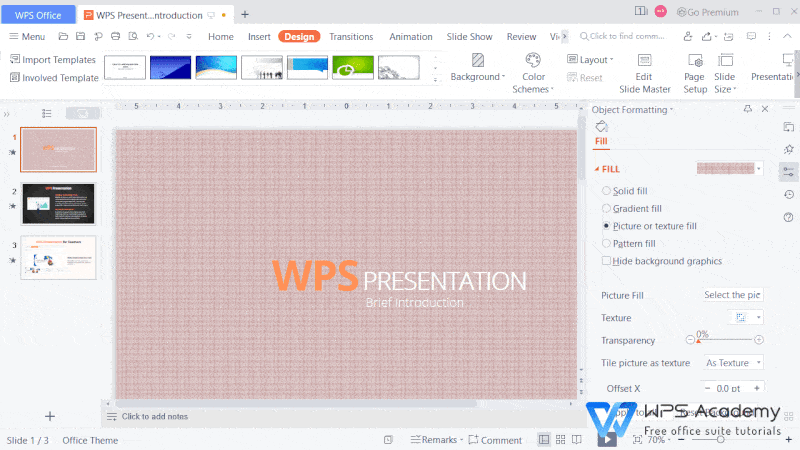800x450 pixels.
Task: Open Object Formatting title dropdown
Action: click(x=671, y=109)
